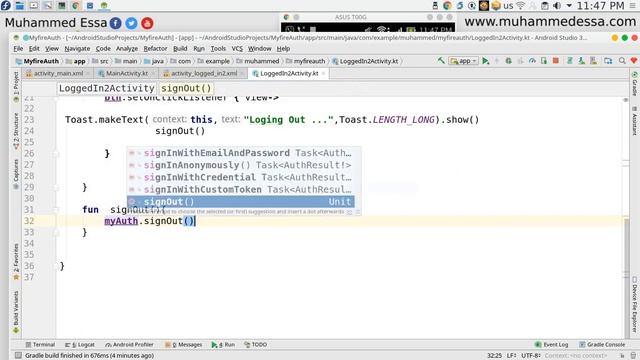Open Facebook link beside Muhammed Essa
Screen dimensions: 640x360
coord(116,23)
